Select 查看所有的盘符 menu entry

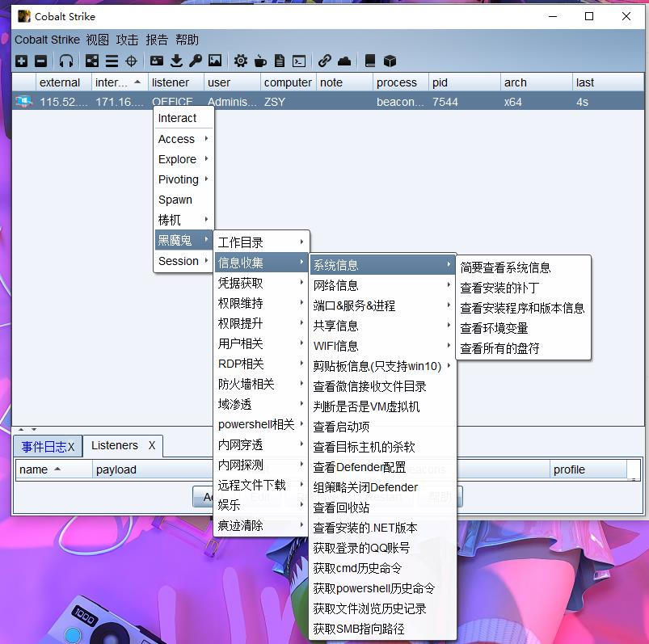tap(523, 348)
